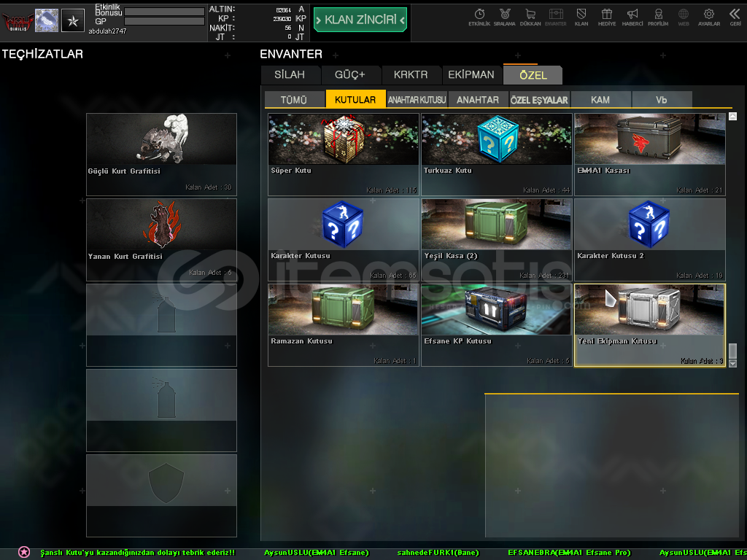Open the SIRALAMA ranking icon
This screenshot has width=747, height=560.
pos(505,17)
